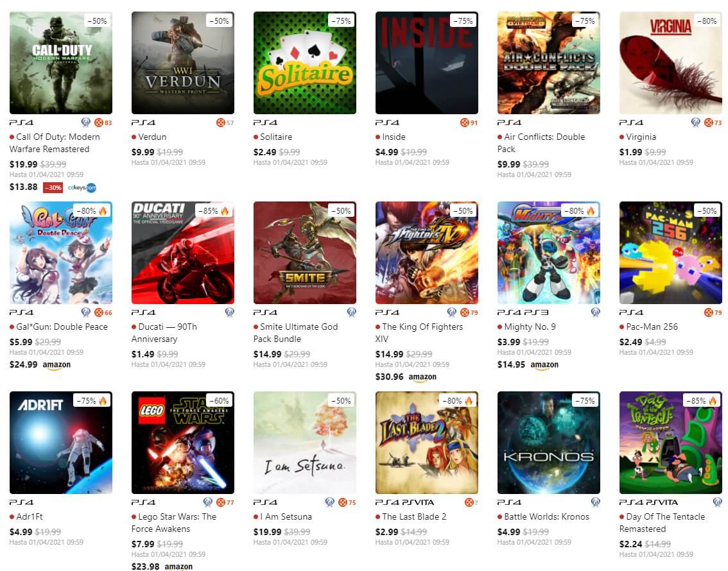Open the Lego Star Wars: The Force Awakens title
Screen dimensions: 728x571
pos(173,523)
